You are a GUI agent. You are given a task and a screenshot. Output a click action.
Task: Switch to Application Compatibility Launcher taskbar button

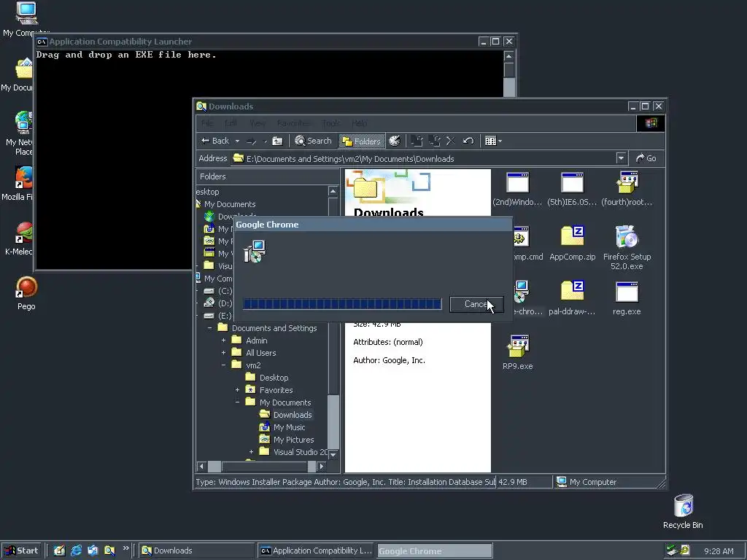(x=316, y=551)
